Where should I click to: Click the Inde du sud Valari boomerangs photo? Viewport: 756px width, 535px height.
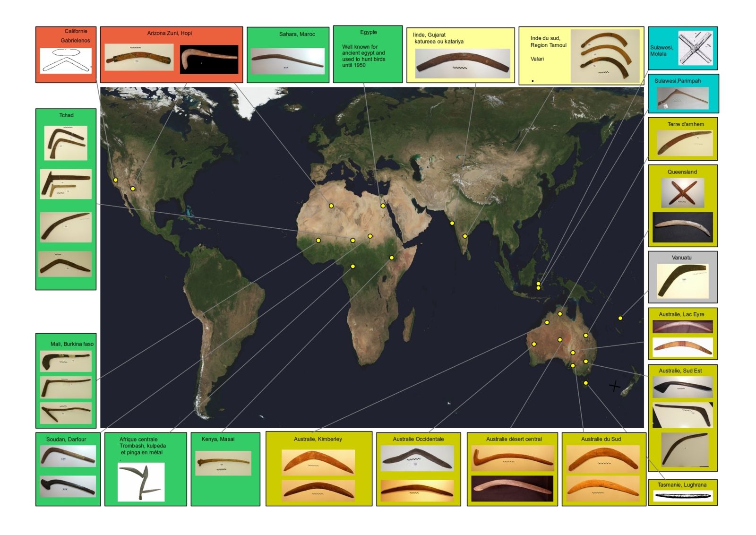pyautogui.click(x=605, y=55)
